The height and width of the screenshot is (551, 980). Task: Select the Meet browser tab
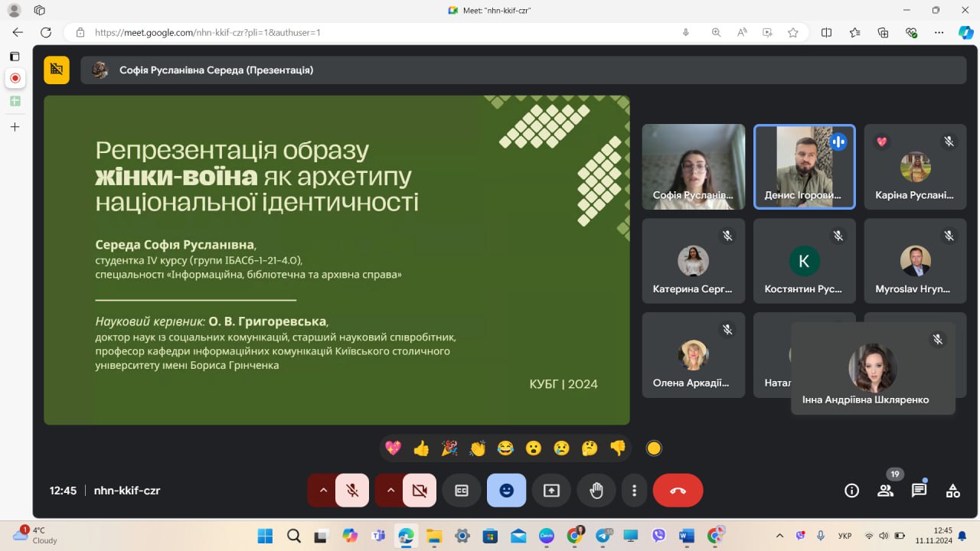coord(490,10)
